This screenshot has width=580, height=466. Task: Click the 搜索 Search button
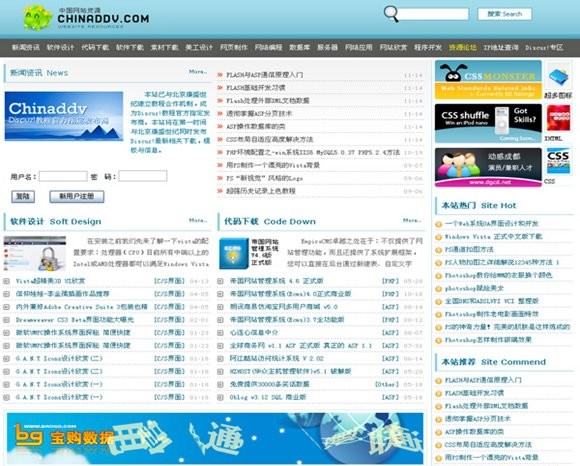coord(505,14)
